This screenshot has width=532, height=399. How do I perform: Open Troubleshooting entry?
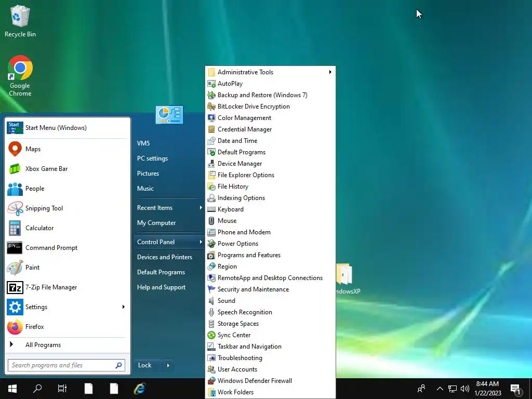[270, 358]
